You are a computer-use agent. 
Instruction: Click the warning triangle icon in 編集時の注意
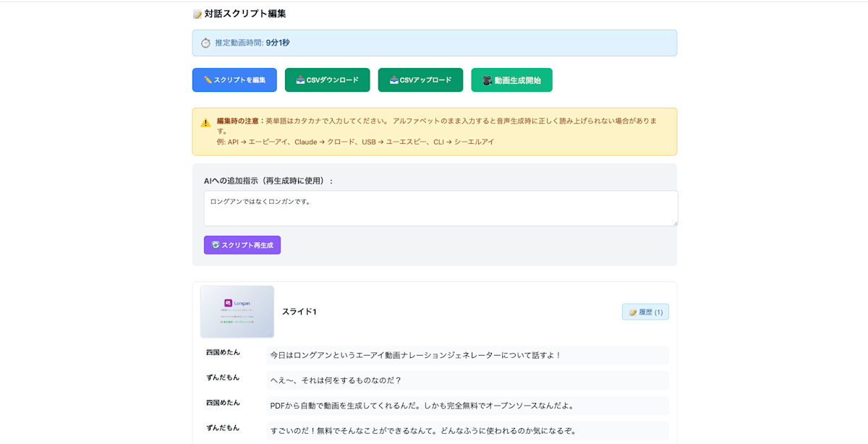pyautogui.click(x=205, y=123)
